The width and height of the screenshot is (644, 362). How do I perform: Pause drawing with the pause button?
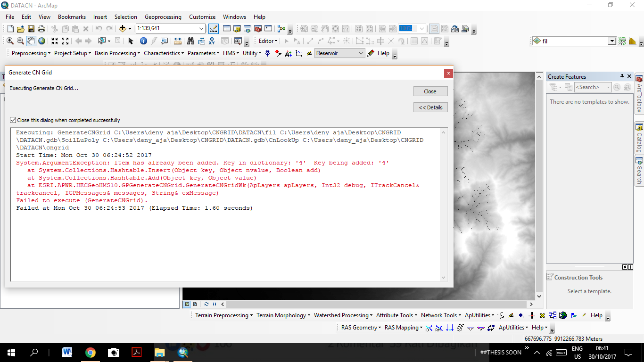pyautogui.click(x=215, y=304)
